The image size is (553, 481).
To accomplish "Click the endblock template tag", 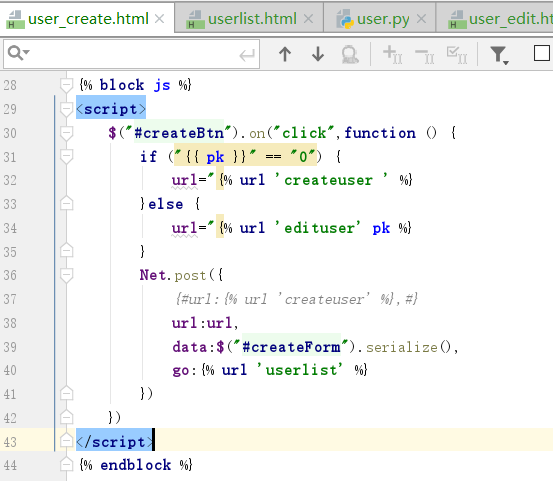I will [136, 465].
